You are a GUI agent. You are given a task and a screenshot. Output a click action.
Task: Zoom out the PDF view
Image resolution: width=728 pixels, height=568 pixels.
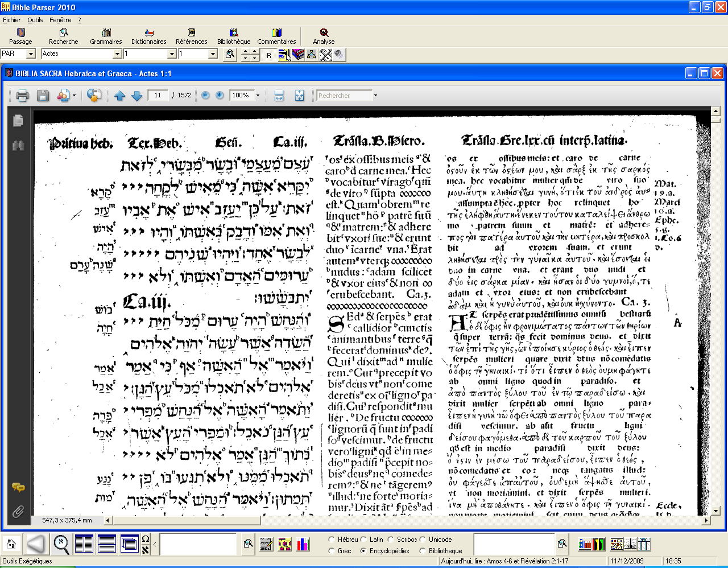pos(205,95)
